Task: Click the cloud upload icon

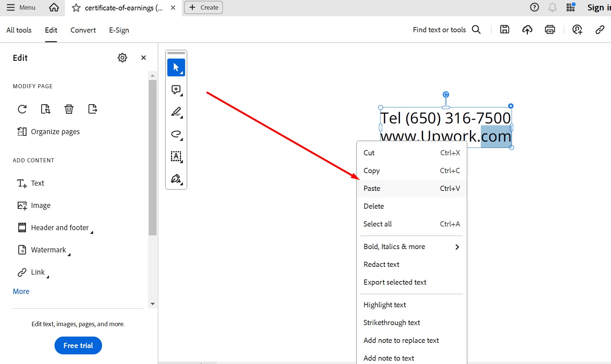Action: (527, 30)
